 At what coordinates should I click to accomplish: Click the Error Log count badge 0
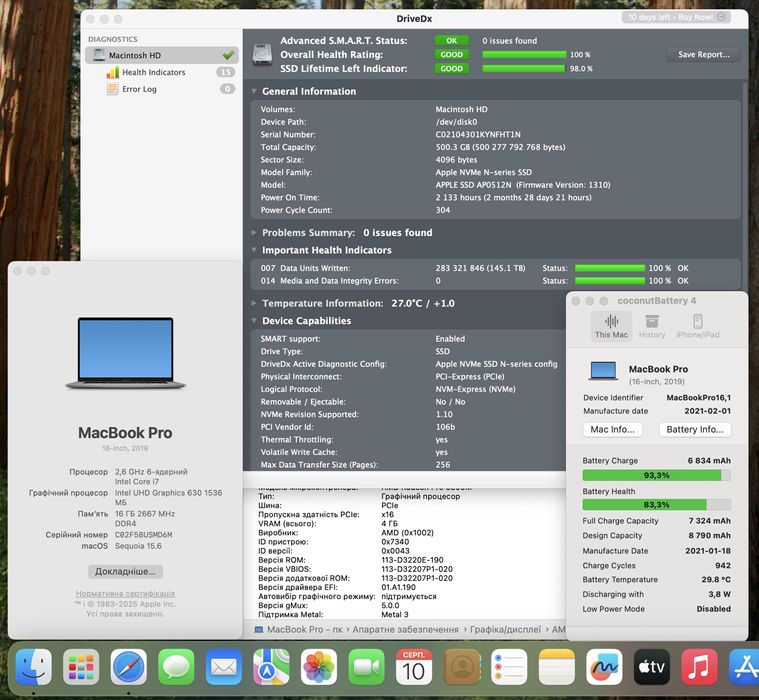(x=228, y=89)
